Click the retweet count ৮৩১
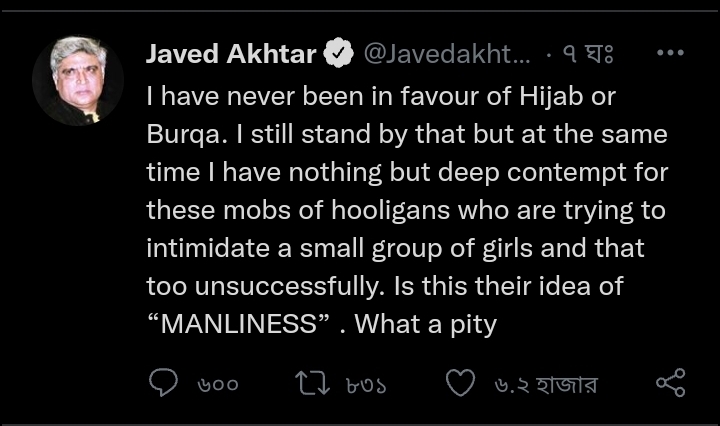The image size is (720, 426). (366, 384)
